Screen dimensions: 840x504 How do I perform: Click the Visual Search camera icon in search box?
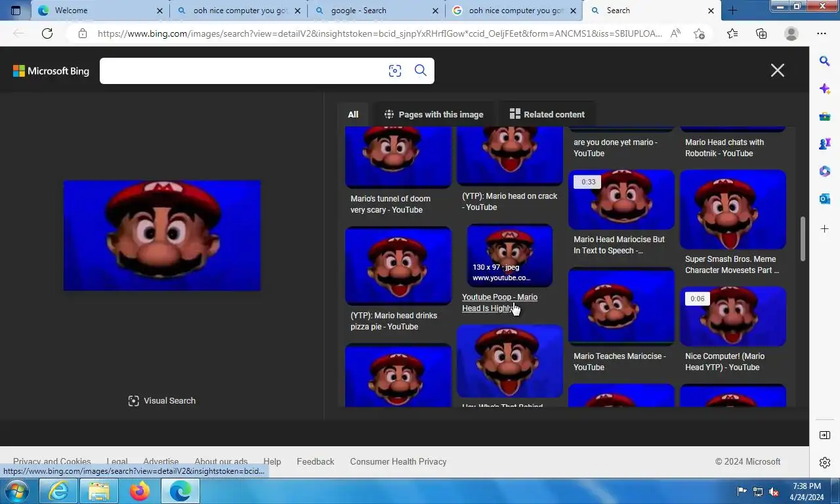[394, 71]
